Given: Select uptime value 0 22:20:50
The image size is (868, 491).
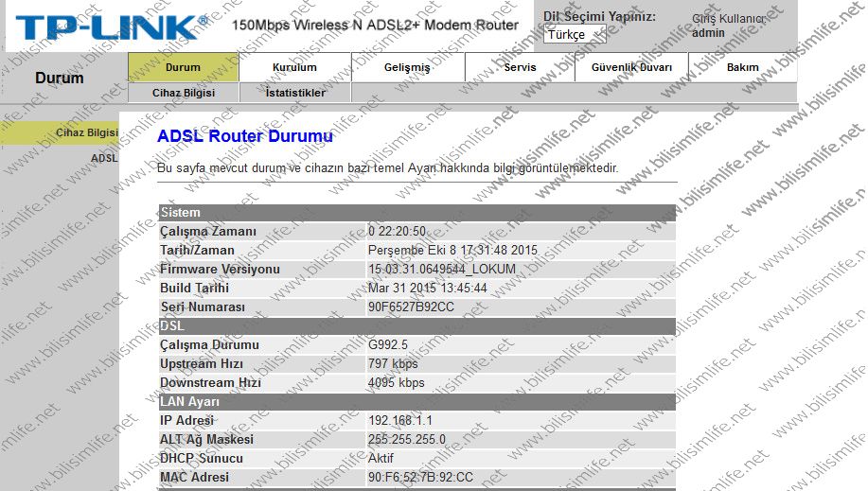Looking at the screenshot, I should 397,232.
